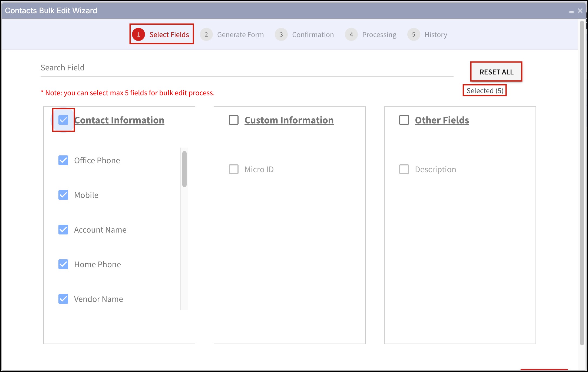Click the step 3 Confirmation circle
Image resolution: width=588 pixels, height=372 pixels.
point(281,35)
